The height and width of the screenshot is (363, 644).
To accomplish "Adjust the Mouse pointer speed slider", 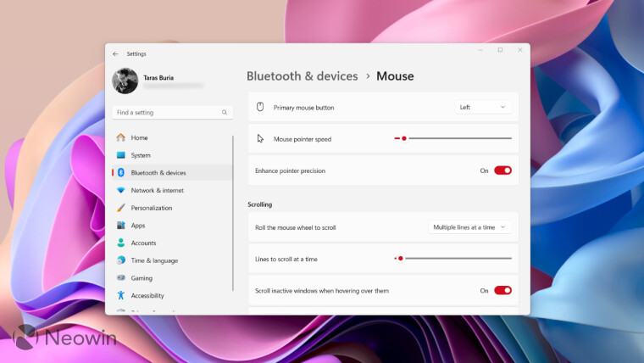I will click(452, 138).
